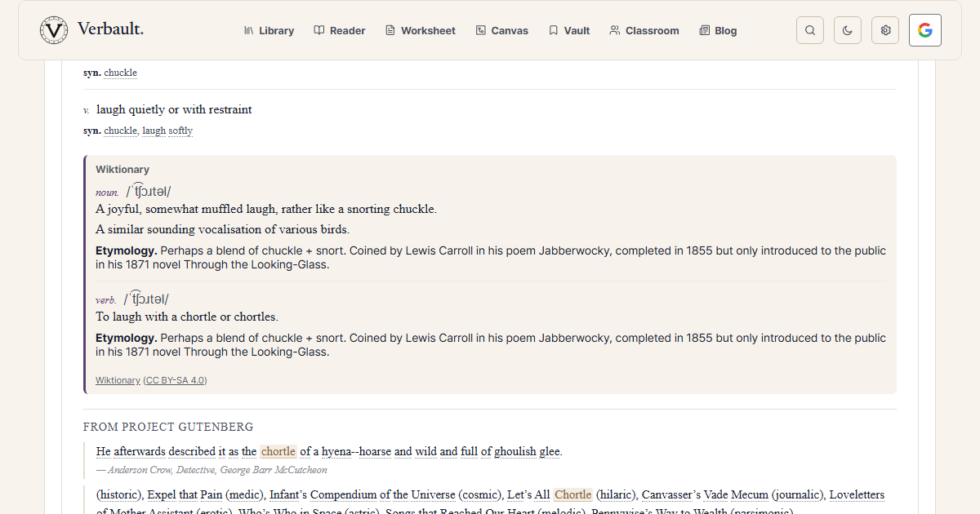
Task: Open the Vault section
Action: click(569, 30)
